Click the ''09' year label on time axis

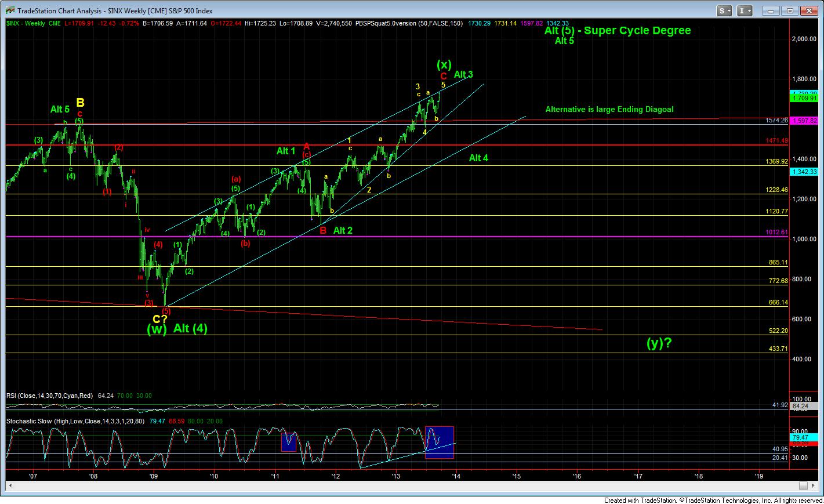[x=154, y=476]
